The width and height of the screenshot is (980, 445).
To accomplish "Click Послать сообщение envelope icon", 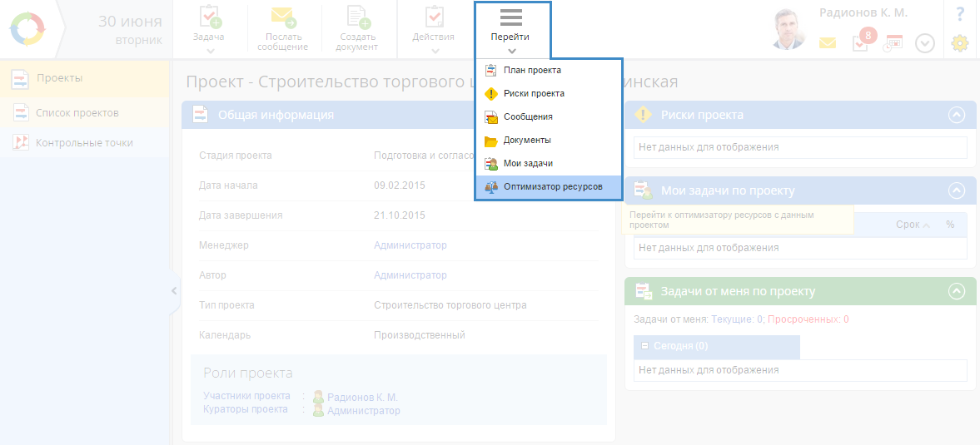I will pyautogui.click(x=284, y=17).
